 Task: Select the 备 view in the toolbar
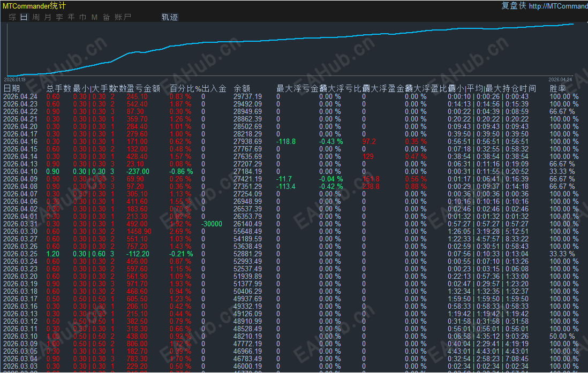105,17
